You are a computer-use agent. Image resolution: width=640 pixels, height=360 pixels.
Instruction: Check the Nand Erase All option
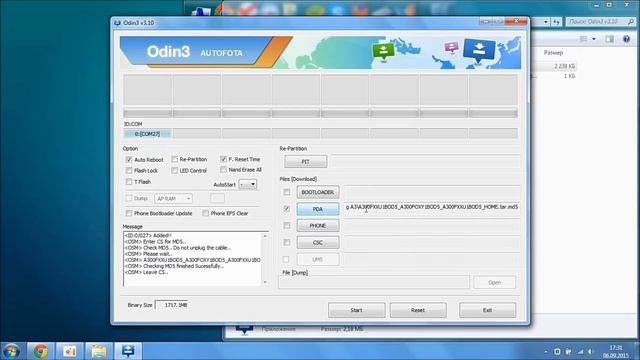coord(223,169)
